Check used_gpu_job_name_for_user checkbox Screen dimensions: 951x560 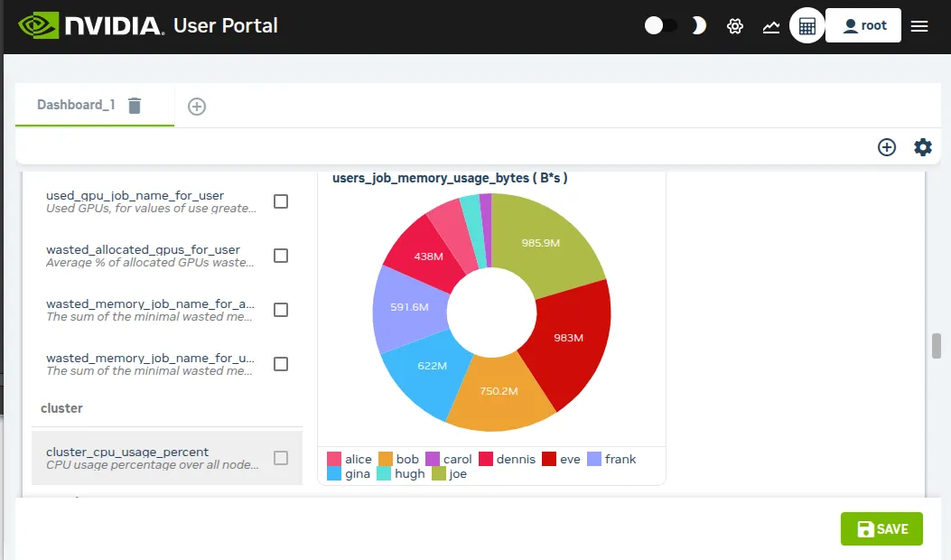[281, 201]
